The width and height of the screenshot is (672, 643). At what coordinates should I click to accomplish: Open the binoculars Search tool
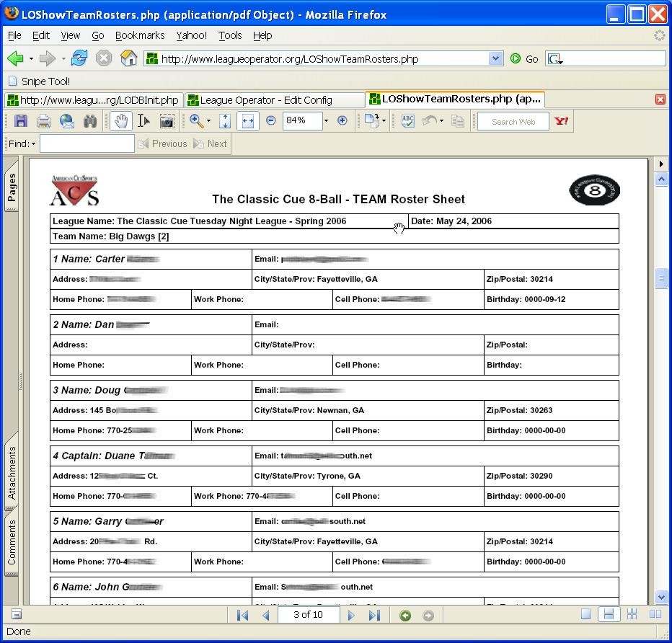[x=90, y=121]
